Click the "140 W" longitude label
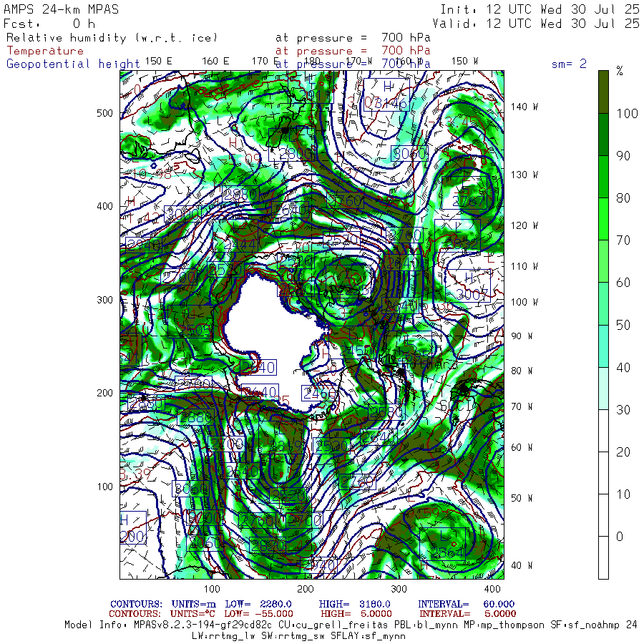 tap(525, 107)
